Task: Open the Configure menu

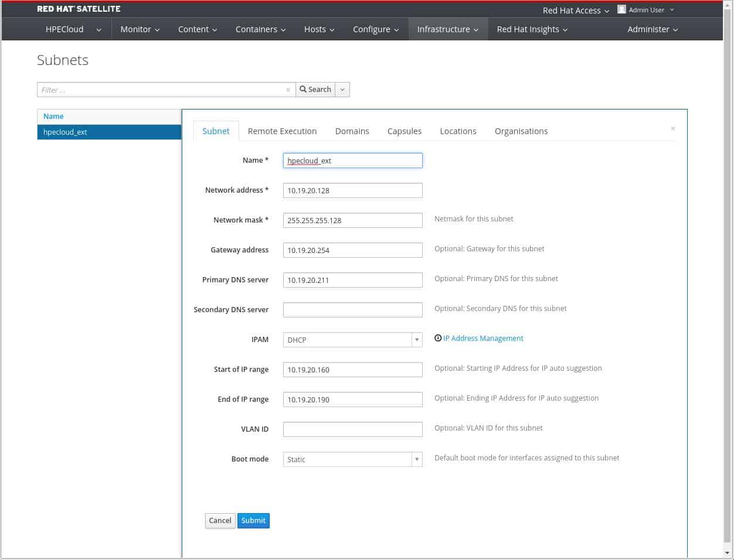Action: [376, 29]
